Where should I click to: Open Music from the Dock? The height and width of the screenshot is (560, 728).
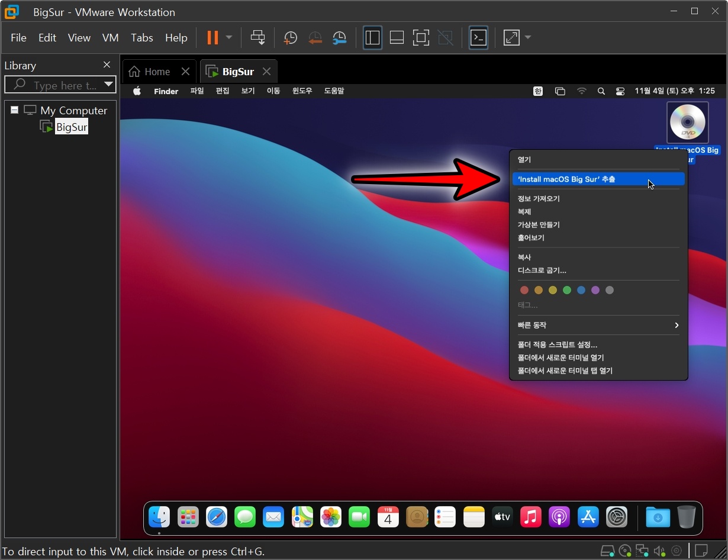click(x=531, y=517)
